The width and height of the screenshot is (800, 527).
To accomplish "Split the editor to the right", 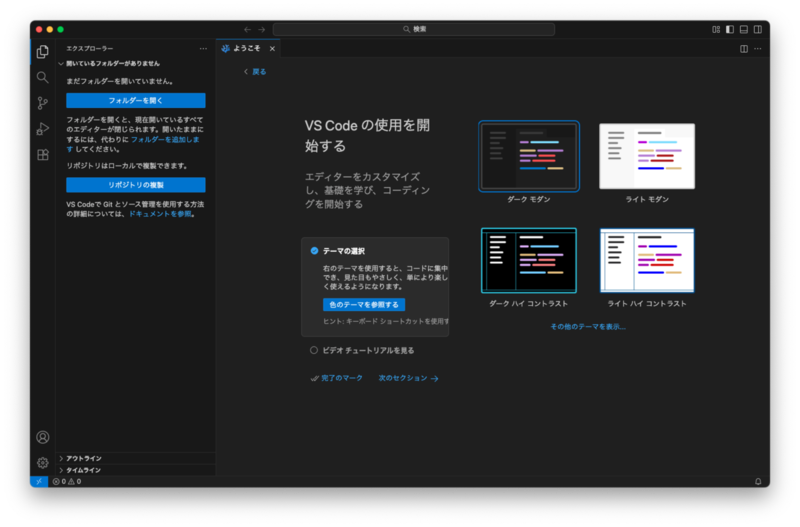I will click(744, 49).
